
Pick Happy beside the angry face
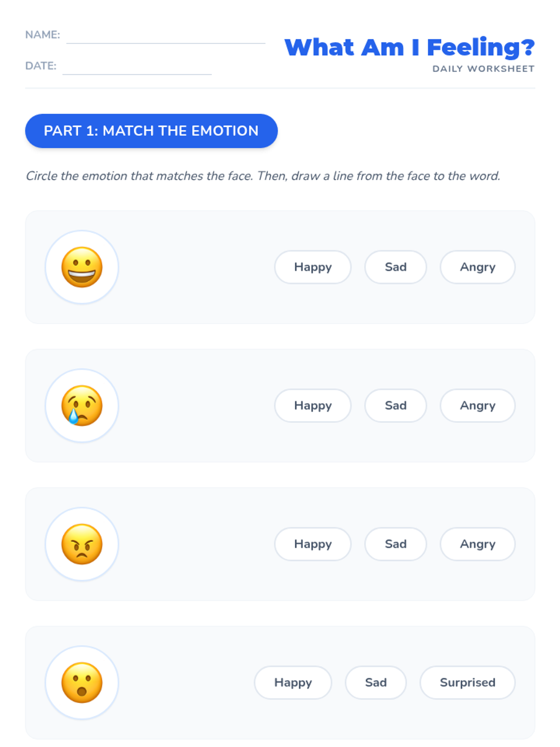(313, 544)
